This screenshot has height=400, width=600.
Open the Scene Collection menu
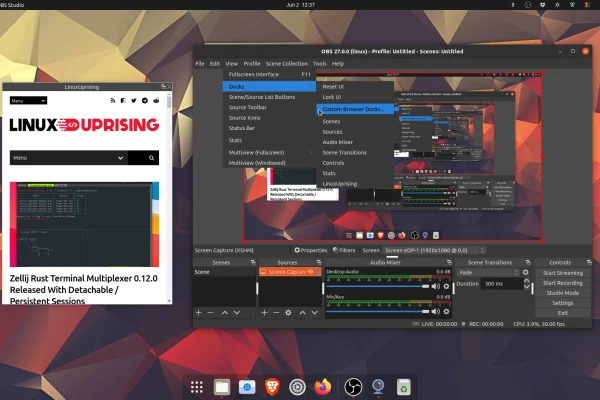click(287, 64)
